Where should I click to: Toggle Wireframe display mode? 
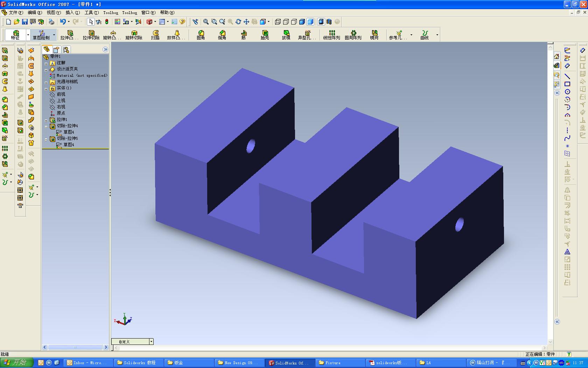coord(278,22)
